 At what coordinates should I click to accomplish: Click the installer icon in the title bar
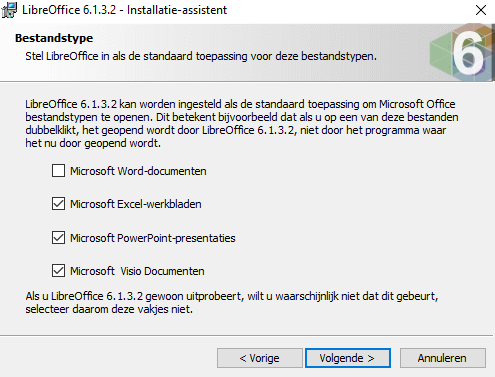(x=9, y=10)
